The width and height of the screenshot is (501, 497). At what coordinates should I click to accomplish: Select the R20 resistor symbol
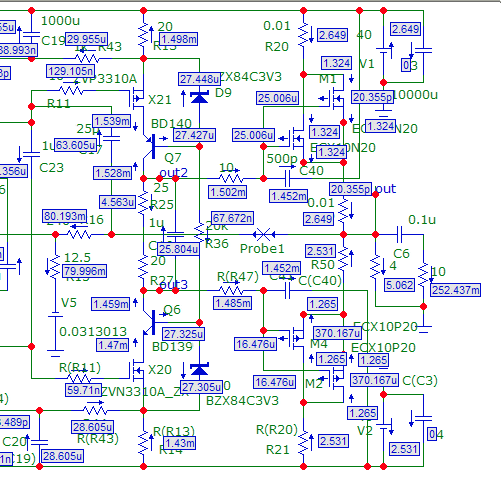(303, 35)
